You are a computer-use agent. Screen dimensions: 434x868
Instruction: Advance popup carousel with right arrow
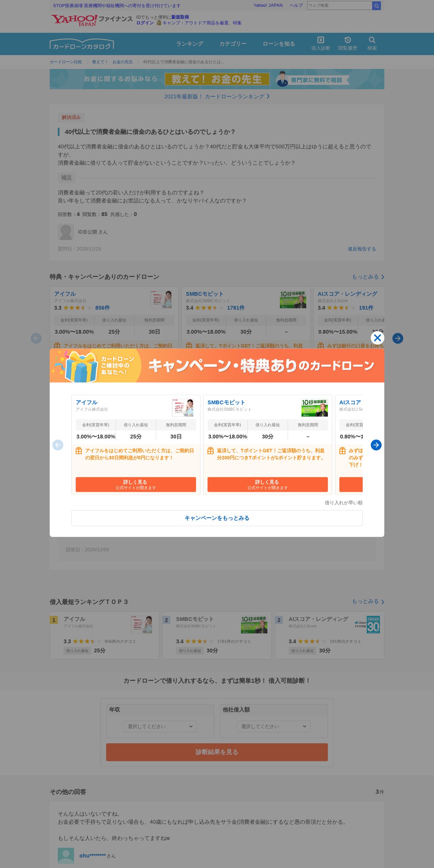[x=376, y=445]
